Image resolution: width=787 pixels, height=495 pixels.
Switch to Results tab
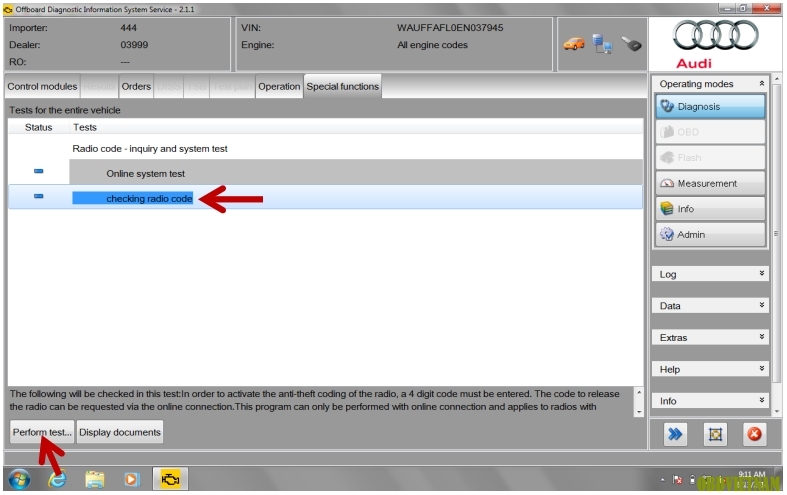point(99,86)
